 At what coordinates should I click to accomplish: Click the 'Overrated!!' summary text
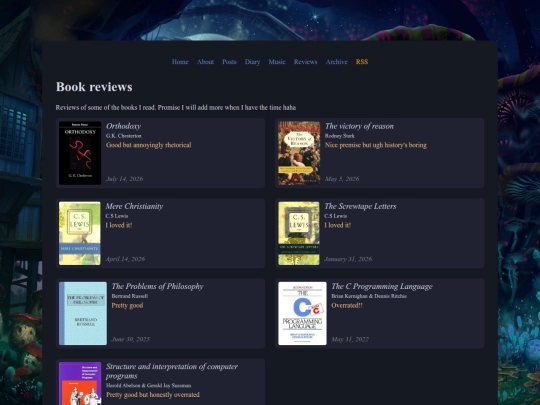(x=347, y=305)
